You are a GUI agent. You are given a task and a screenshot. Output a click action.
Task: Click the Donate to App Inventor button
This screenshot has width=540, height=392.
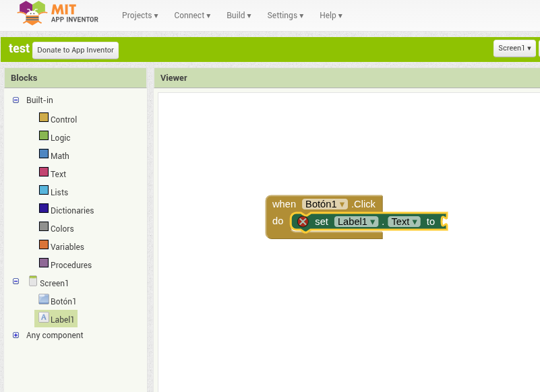pos(76,50)
